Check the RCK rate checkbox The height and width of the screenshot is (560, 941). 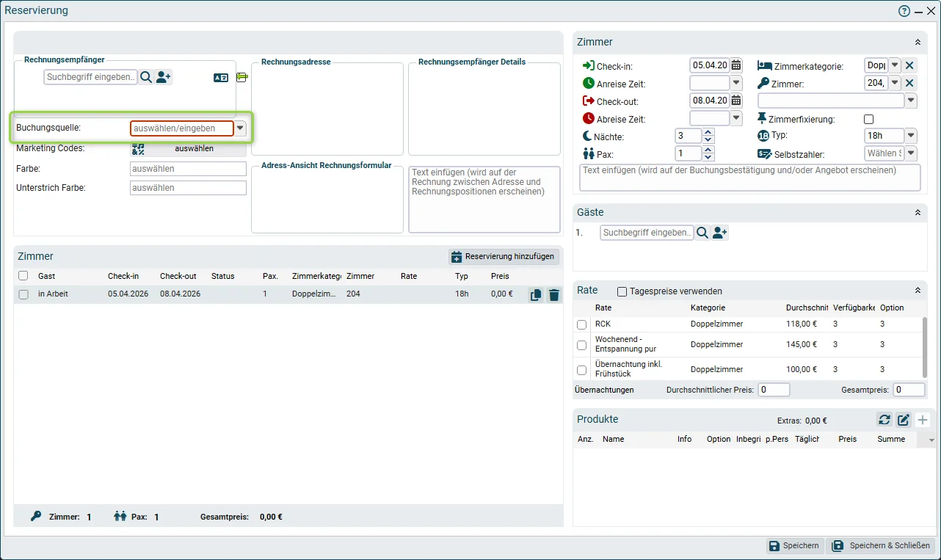click(582, 324)
